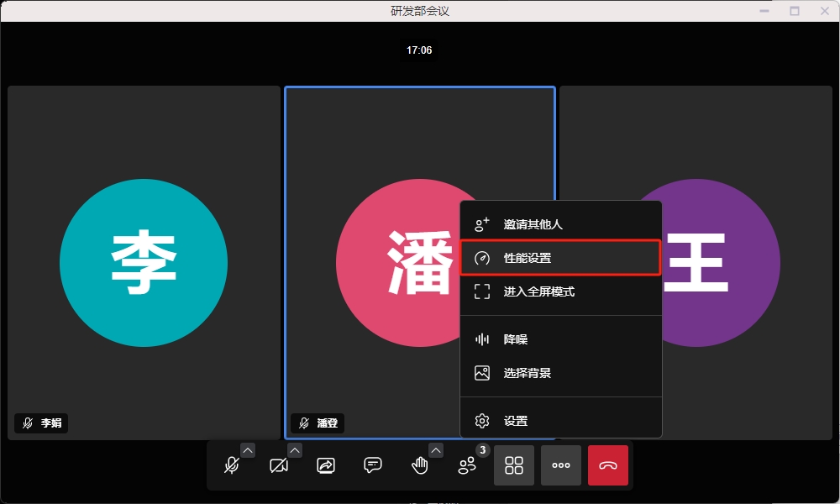Click the more actions ellipsis button

pos(561,465)
